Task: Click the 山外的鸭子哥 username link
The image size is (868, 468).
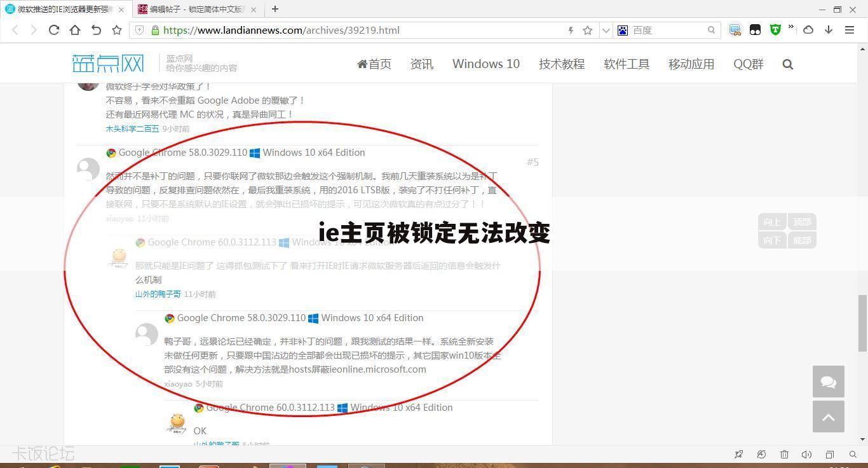Action: tap(158, 294)
